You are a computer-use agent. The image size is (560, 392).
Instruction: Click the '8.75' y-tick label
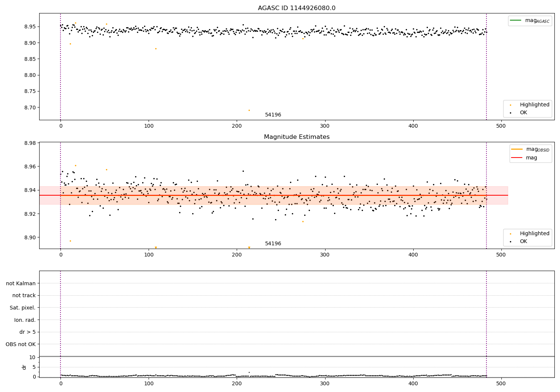[x=31, y=91]
